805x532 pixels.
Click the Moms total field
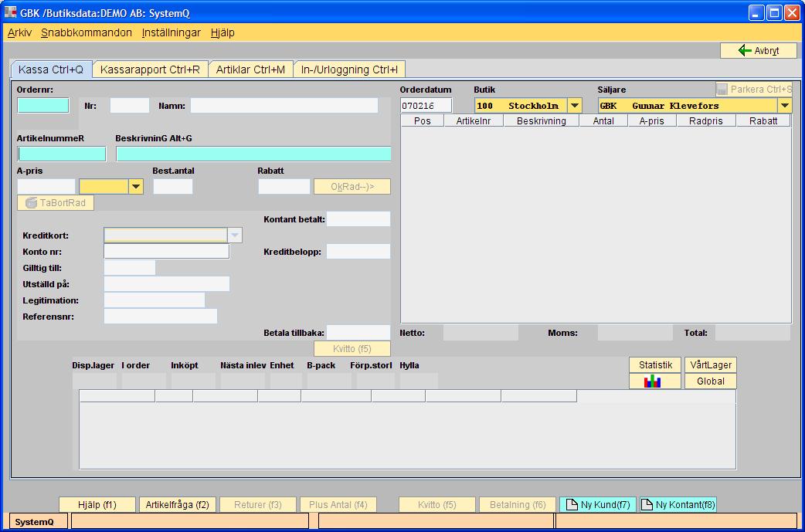[x=635, y=333]
